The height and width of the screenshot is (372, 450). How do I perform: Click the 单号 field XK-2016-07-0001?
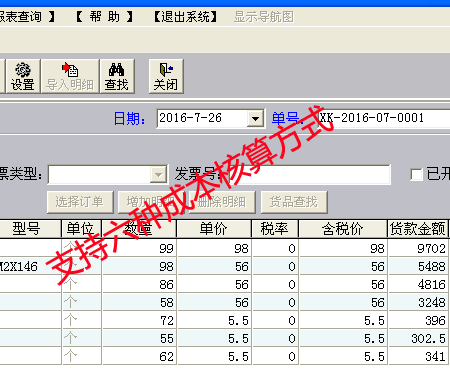pos(383,118)
